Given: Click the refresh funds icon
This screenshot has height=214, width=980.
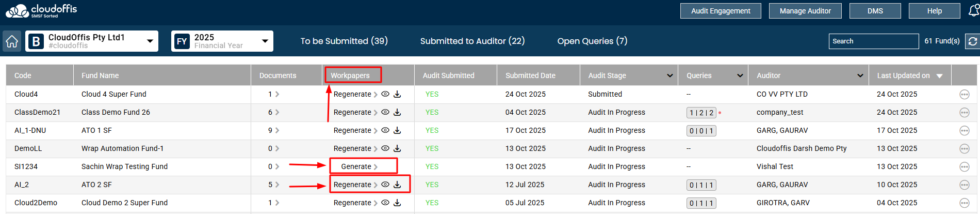Looking at the screenshot, I should coord(973,41).
